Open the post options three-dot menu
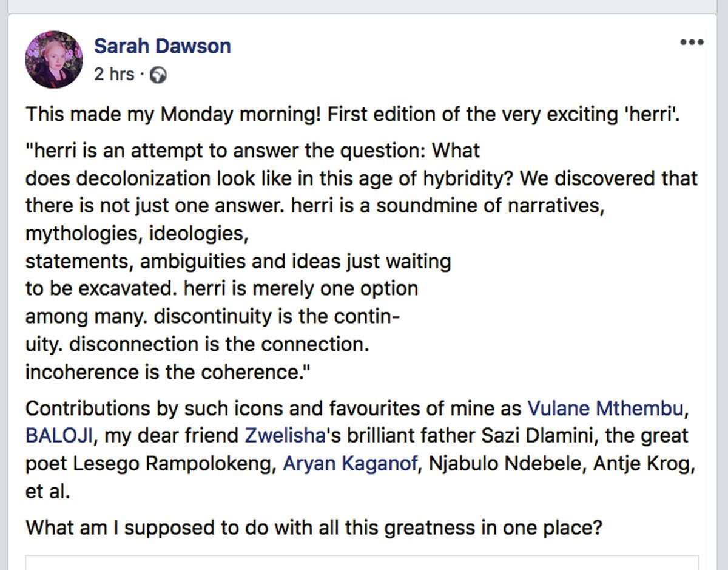 coord(692,42)
